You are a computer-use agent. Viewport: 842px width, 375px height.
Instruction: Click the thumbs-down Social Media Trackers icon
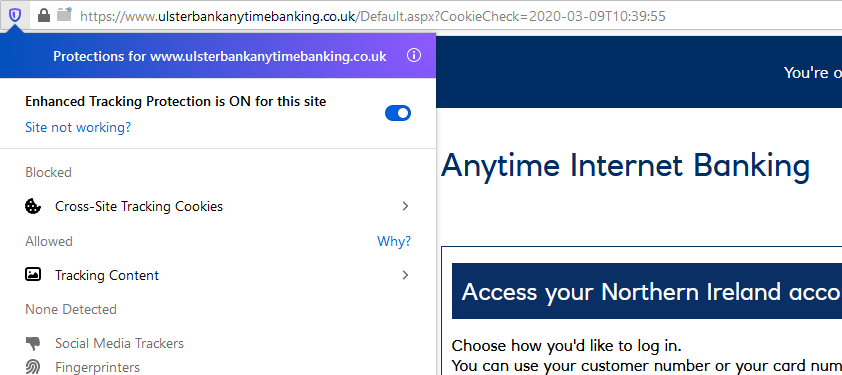coord(33,343)
